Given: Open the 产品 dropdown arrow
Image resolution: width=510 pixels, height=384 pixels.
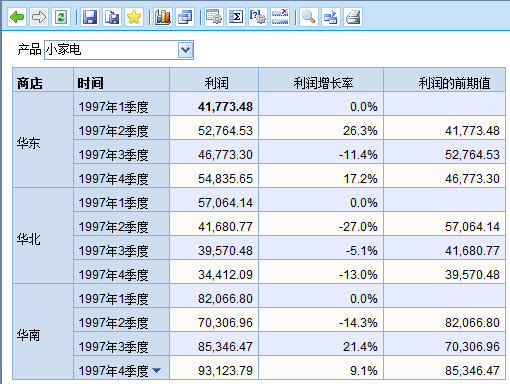Looking at the screenshot, I should click(185, 50).
